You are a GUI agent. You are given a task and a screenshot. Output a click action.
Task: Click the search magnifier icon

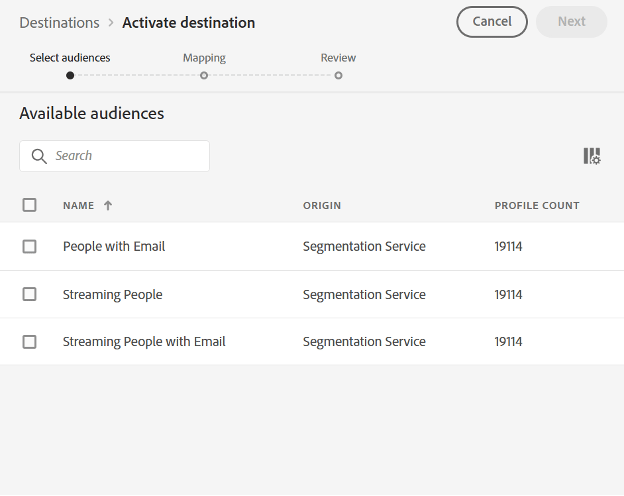[x=39, y=156]
